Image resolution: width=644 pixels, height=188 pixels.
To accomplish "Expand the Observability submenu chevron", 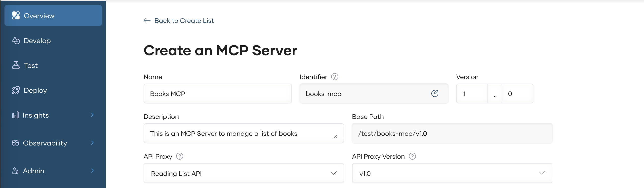I will click(92, 143).
